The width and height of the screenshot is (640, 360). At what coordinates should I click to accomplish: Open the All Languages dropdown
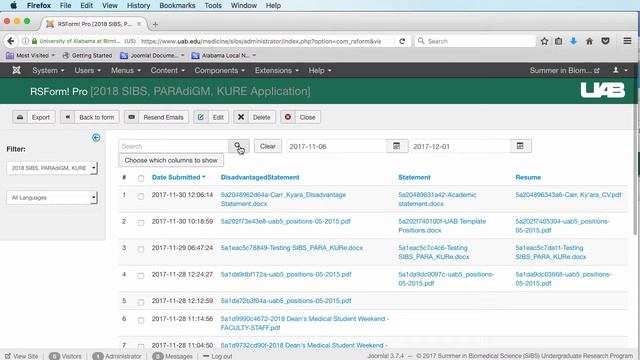pyautogui.click(x=52, y=198)
